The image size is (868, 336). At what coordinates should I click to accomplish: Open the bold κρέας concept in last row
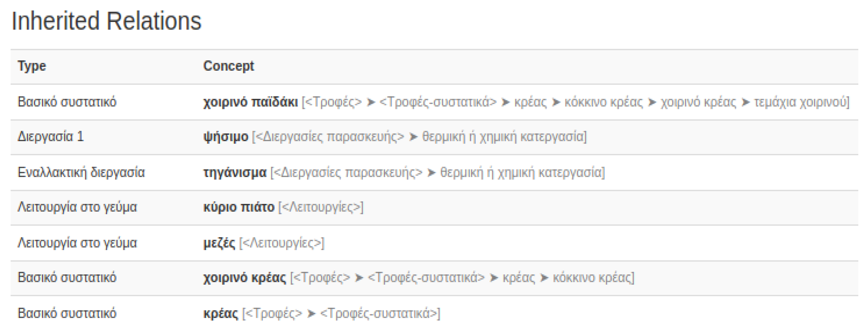(220, 313)
